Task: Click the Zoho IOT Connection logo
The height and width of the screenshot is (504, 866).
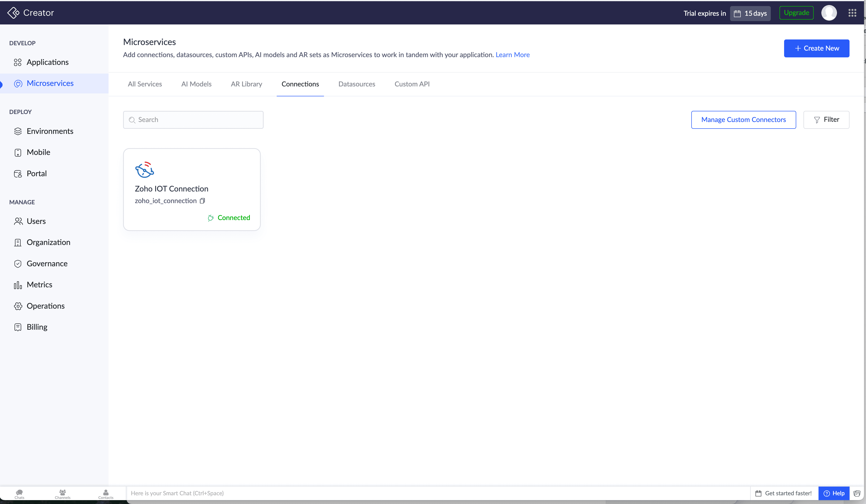Action: coord(144,170)
